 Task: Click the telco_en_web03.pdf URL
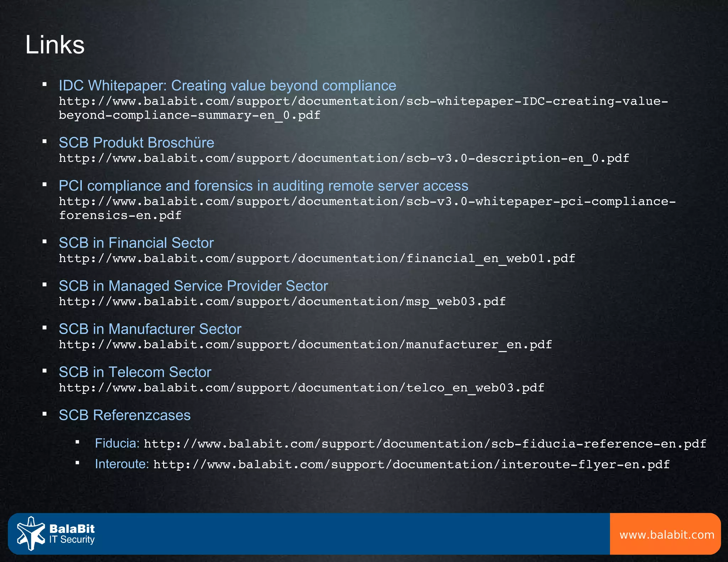301,388
